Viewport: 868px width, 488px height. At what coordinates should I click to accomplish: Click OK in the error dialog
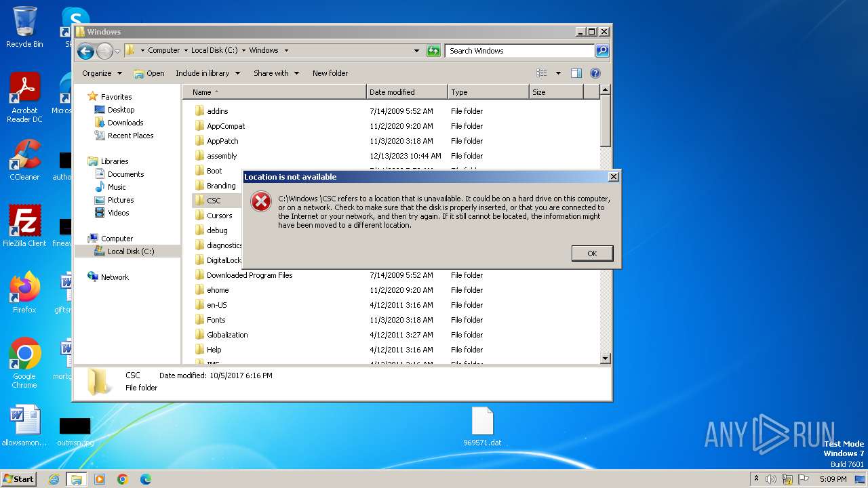pos(592,253)
